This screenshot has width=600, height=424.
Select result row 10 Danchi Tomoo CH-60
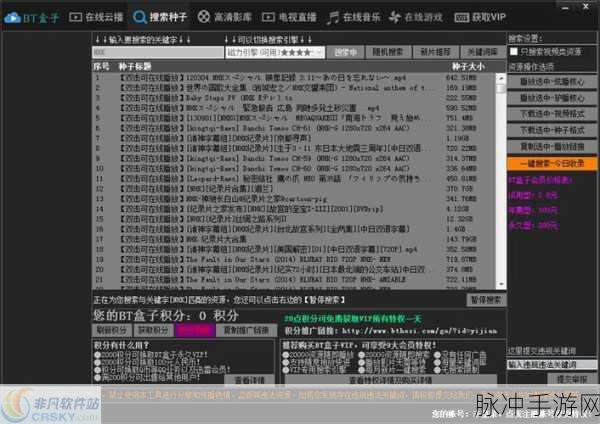pyautogui.click(x=294, y=168)
